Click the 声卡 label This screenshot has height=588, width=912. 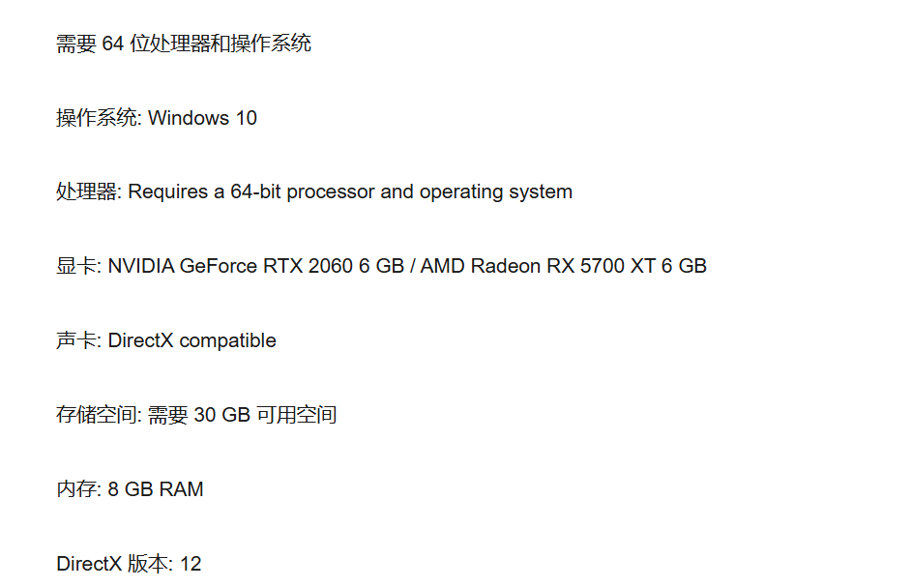click(x=76, y=340)
